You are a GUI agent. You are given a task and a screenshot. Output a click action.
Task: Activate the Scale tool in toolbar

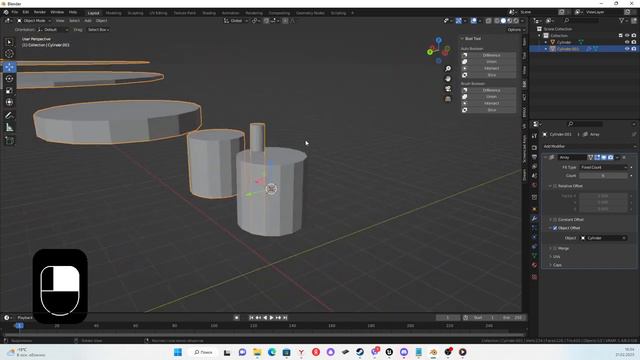tap(9, 91)
